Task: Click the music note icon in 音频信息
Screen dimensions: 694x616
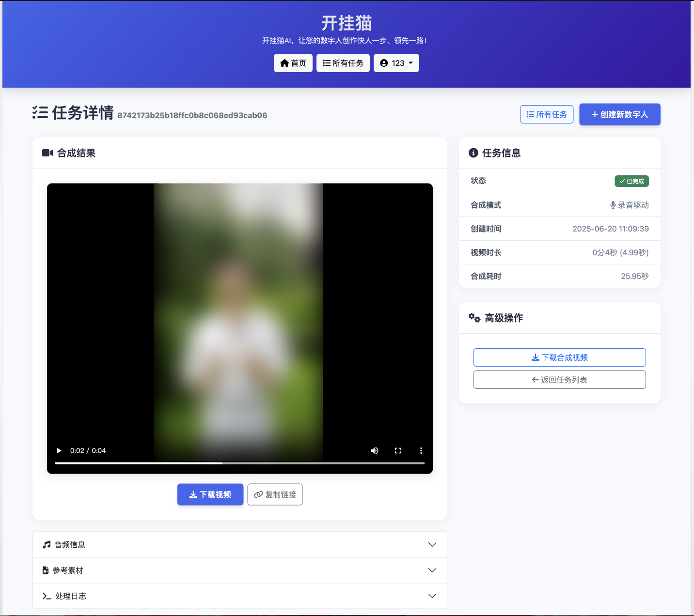Action: (x=47, y=545)
